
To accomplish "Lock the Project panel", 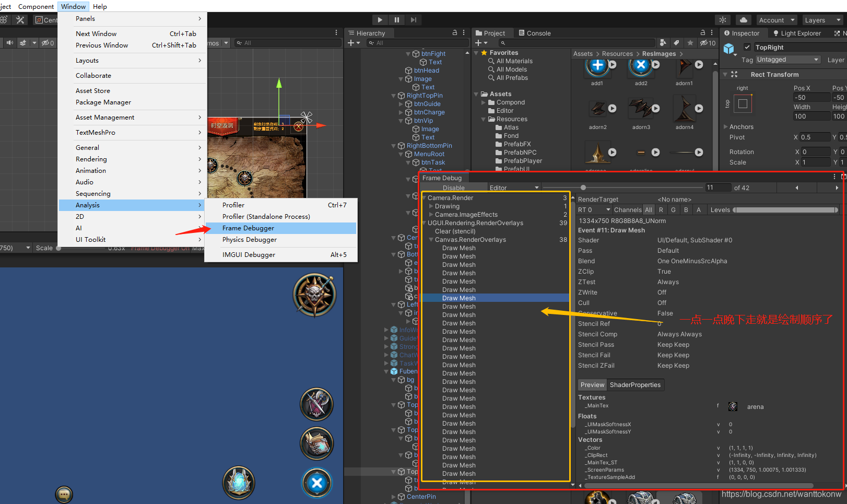I will 703,32.
